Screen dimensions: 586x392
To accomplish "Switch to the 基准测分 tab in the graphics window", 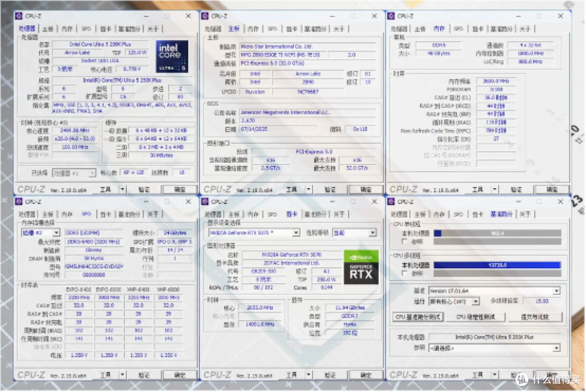I will point(315,214).
